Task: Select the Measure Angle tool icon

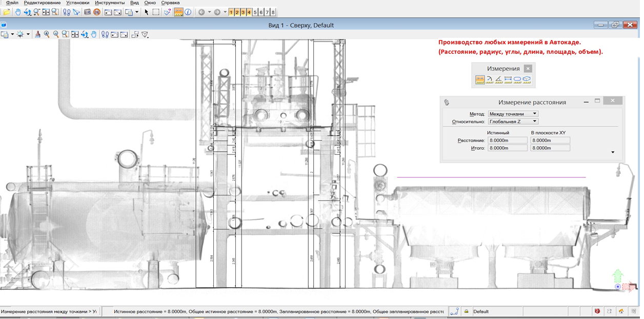Action: (498, 79)
